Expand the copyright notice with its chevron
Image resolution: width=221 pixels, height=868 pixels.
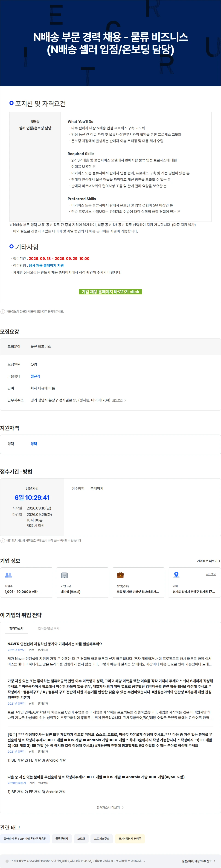click(x=144, y=861)
